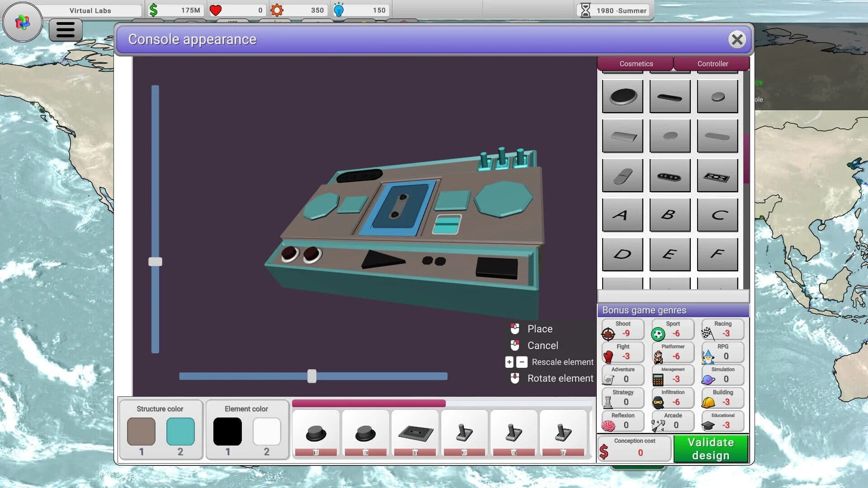Click the blue lightbulb research icon
The width and height of the screenshot is (868, 488).
[x=339, y=9]
